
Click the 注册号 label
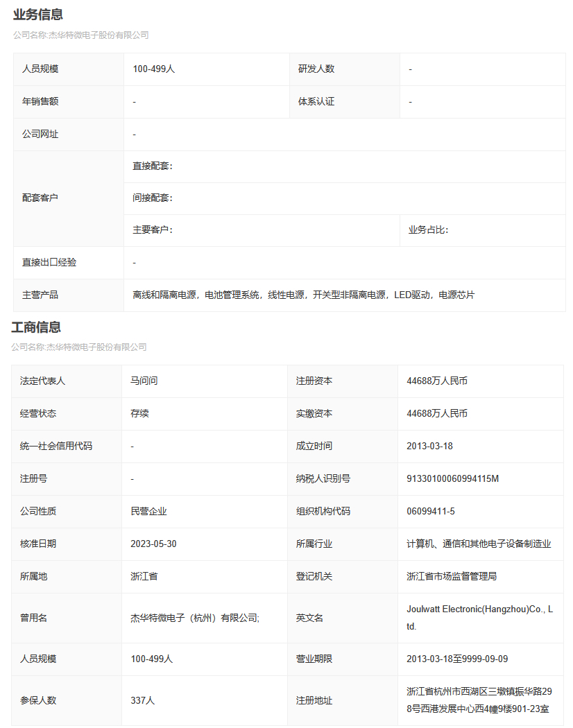click(x=33, y=478)
